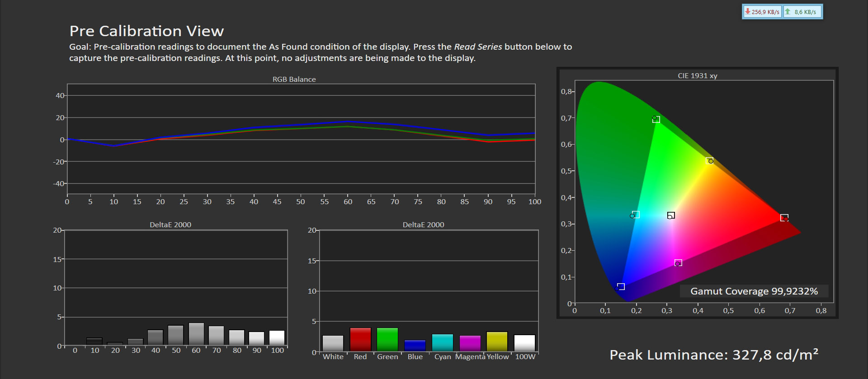The image size is (868, 379).
Task: Click the red primary target square on CIE chart
Action: [x=784, y=217]
